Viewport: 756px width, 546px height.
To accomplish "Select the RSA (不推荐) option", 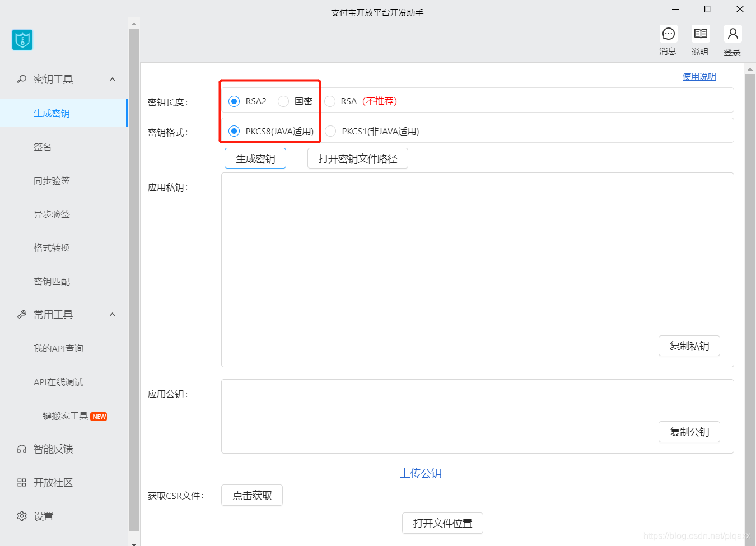I will click(330, 101).
